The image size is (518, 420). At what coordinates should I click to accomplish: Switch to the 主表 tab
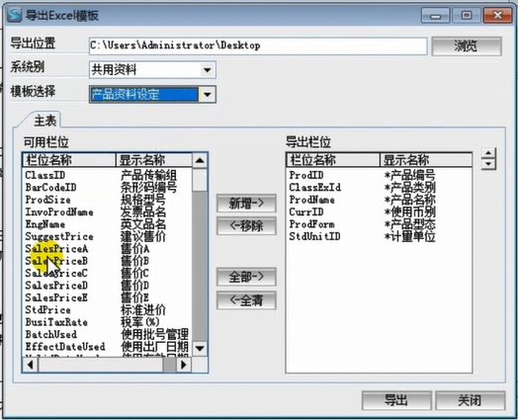point(44,121)
